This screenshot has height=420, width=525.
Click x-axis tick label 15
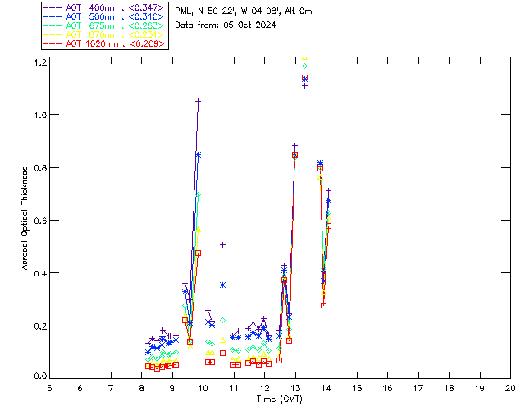point(357,388)
